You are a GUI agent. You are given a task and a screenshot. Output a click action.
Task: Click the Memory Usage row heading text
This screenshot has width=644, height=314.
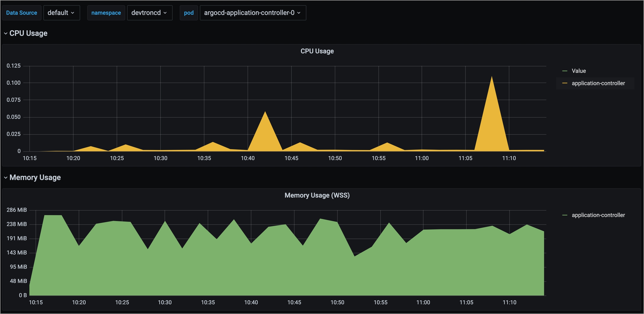[x=35, y=178]
